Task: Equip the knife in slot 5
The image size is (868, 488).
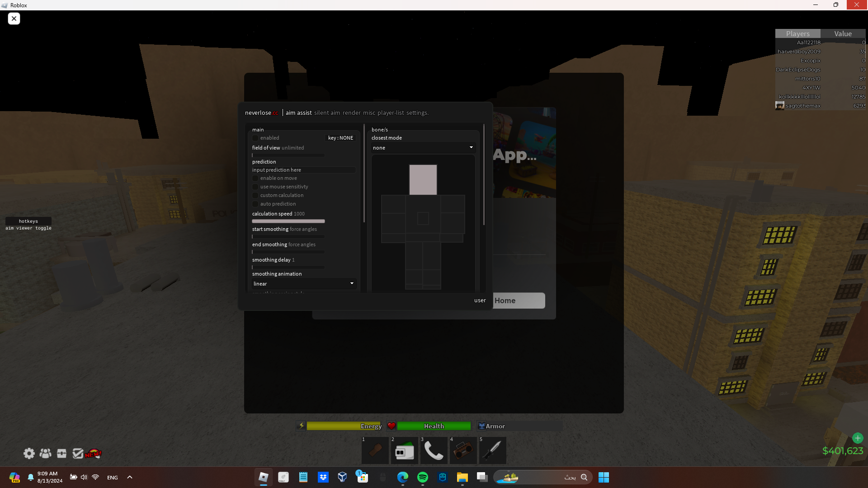Action: pos(493,451)
